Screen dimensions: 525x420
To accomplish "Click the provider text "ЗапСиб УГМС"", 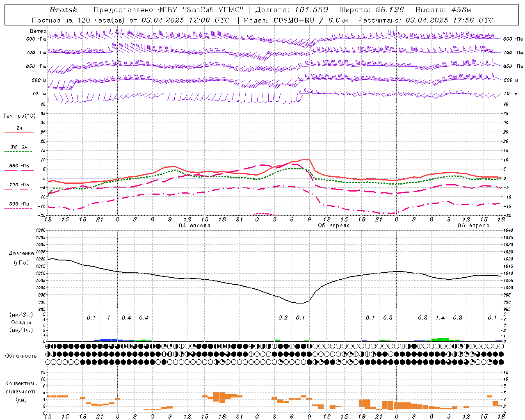I will 213,10.
